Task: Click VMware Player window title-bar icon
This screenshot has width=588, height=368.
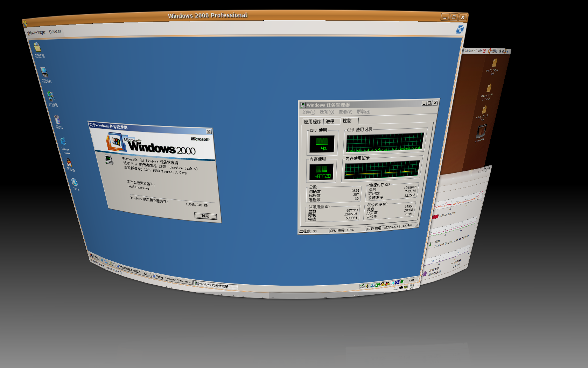Action: tap(25, 23)
